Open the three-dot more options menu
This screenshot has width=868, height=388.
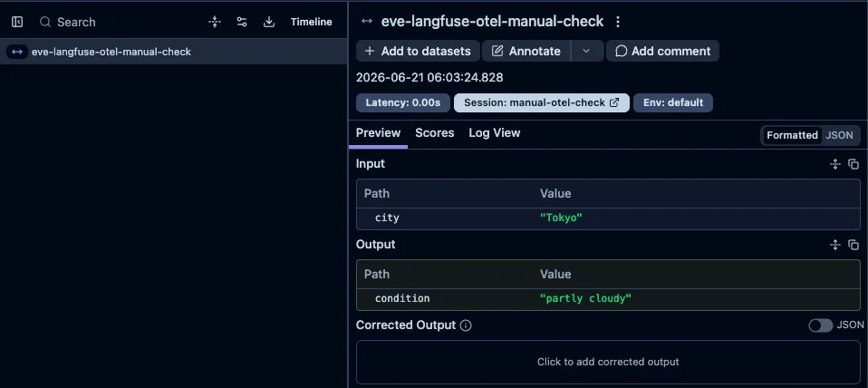click(618, 22)
